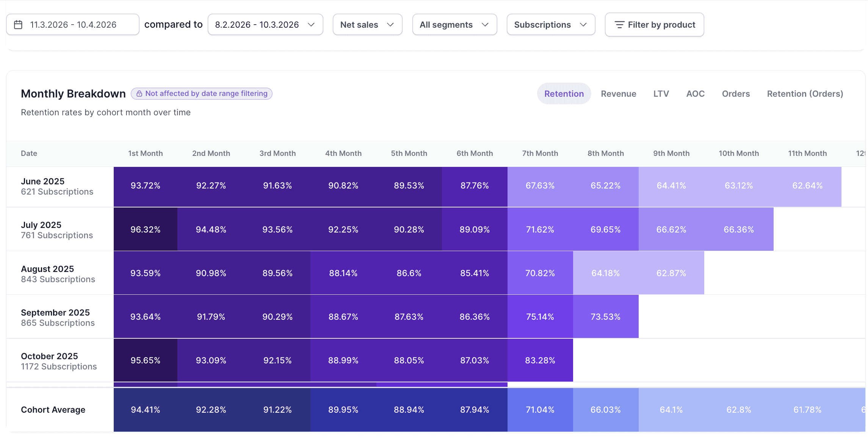
Task: Select the Retention (Orders) tab
Action: pyautogui.click(x=805, y=94)
